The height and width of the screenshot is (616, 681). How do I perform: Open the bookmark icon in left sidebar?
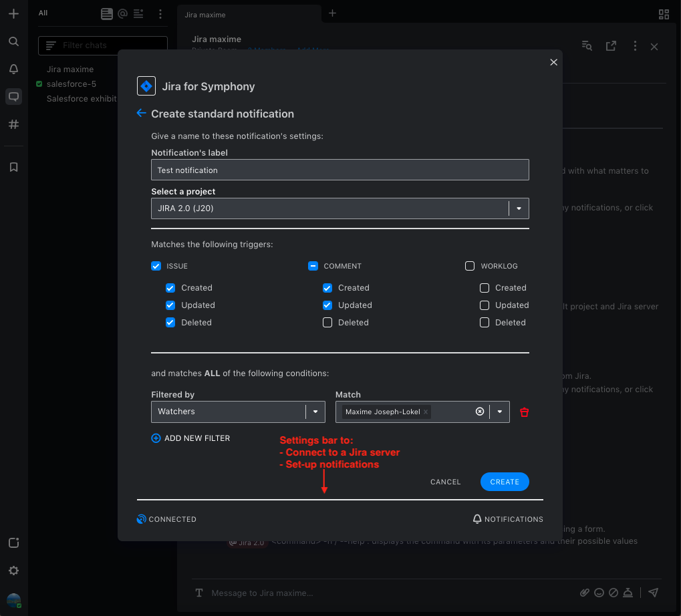(13, 167)
